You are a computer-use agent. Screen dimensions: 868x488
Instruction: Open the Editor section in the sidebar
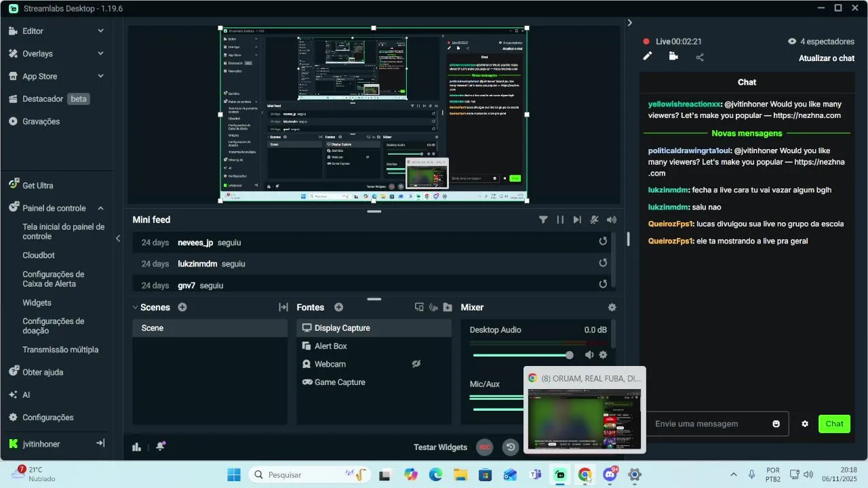[x=33, y=31]
